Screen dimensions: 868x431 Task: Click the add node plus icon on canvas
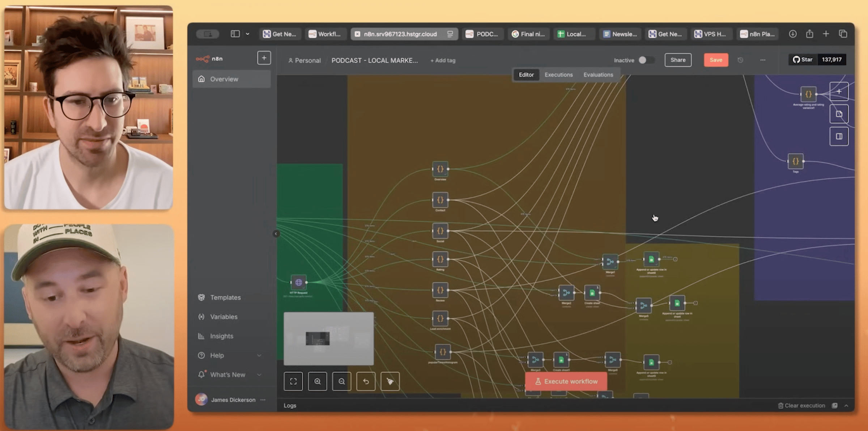(839, 92)
